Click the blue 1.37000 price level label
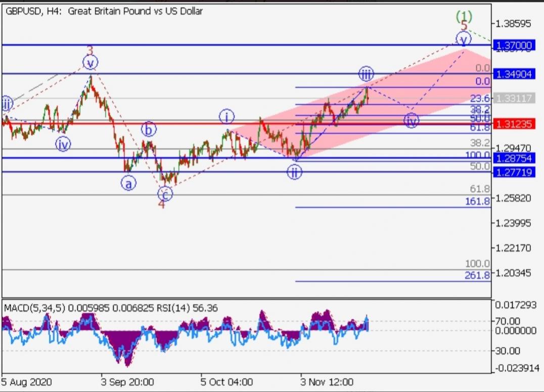This screenshot has height=392, width=544. point(514,45)
